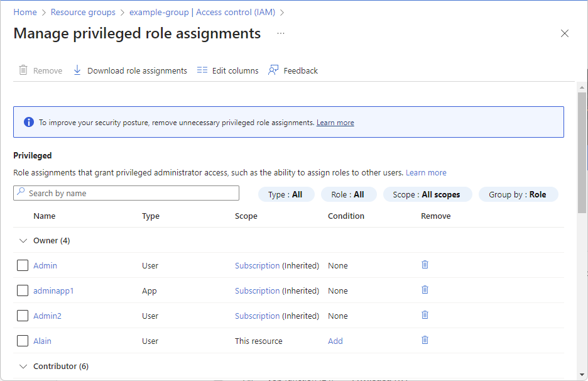Collapse the Contributor (6) group
Viewport: 588px width, 381px height.
point(23,366)
